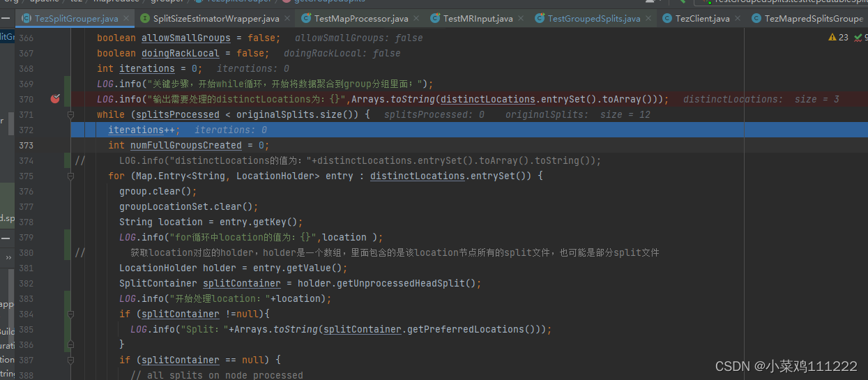Click inline hint 'distinctLocations: size = 3'
The width and height of the screenshot is (868, 380).
tap(761, 99)
